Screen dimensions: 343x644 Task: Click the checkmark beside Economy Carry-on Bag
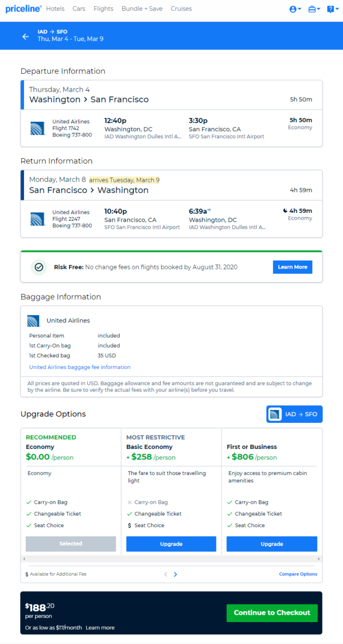[x=29, y=502]
